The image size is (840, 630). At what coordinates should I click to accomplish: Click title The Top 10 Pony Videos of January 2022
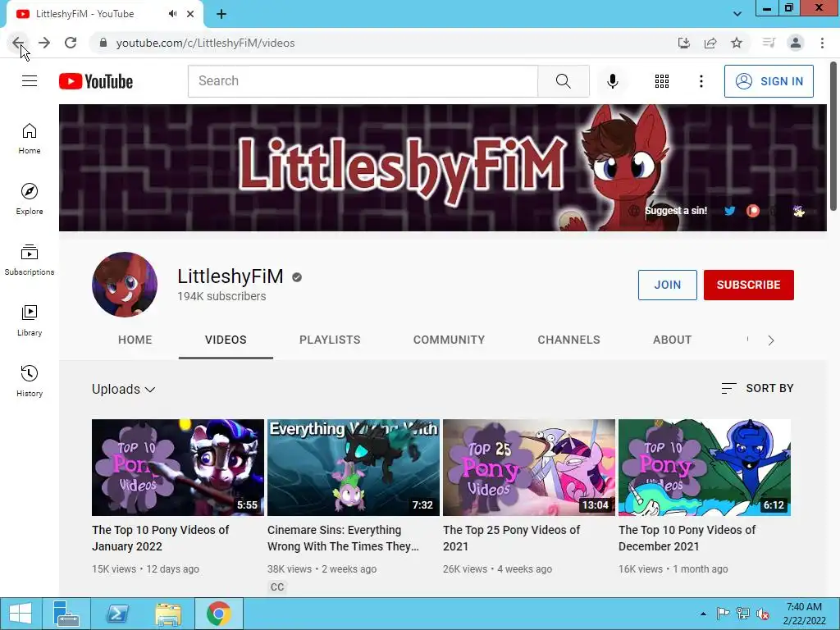(160, 538)
